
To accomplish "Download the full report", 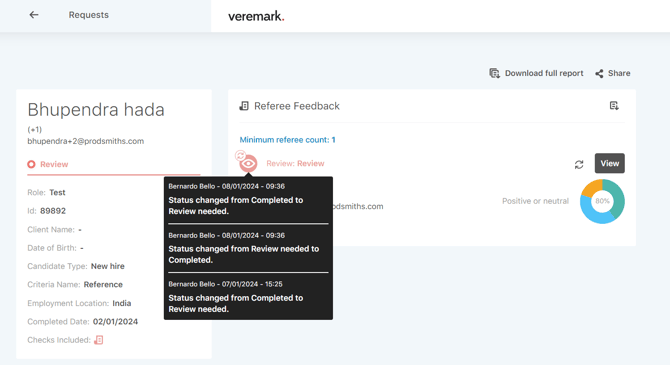I will [544, 73].
